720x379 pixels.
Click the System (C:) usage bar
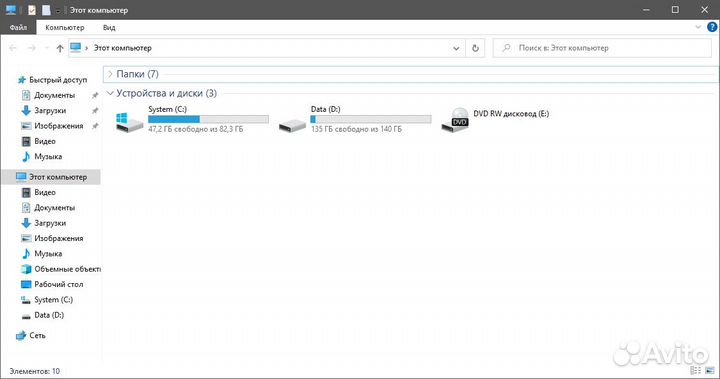208,119
